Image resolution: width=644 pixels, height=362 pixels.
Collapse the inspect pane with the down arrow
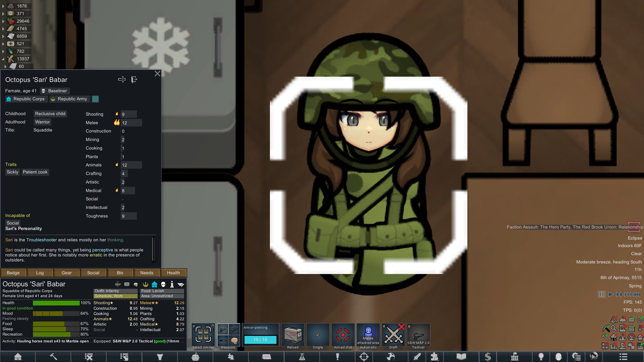pyautogui.click(x=181, y=285)
